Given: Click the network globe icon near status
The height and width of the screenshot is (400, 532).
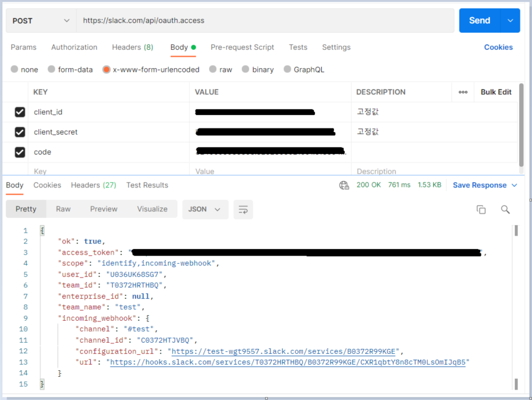Looking at the screenshot, I should pos(344,185).
